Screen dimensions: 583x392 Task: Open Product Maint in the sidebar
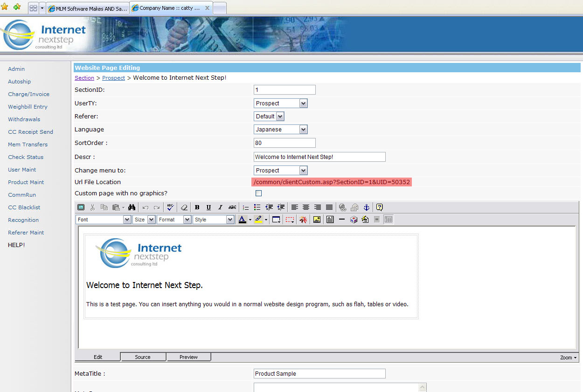click(26, 182)
